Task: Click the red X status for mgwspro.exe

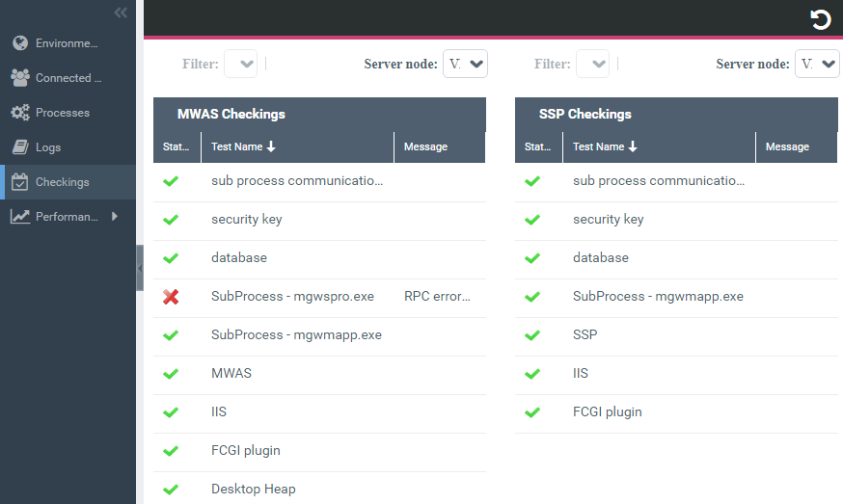Action: [171, 297]
